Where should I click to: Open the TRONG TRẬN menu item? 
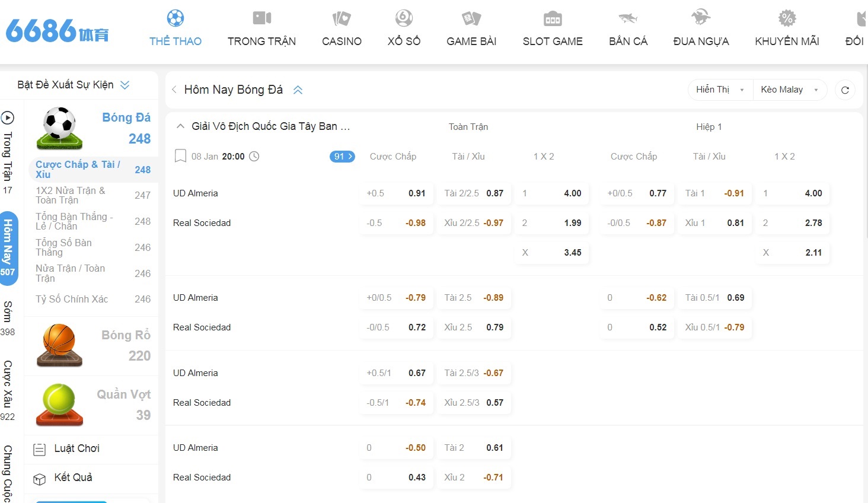click(261, 41)
